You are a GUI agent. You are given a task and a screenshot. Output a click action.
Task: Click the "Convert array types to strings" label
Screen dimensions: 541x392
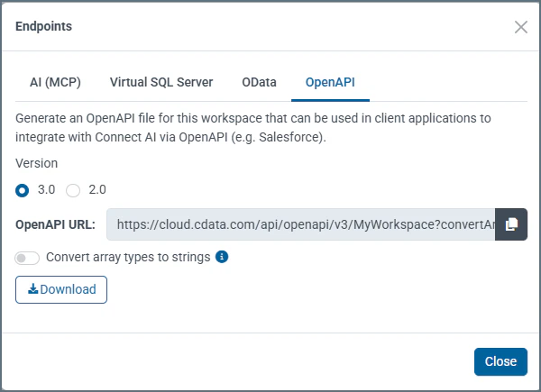[127, 257]
